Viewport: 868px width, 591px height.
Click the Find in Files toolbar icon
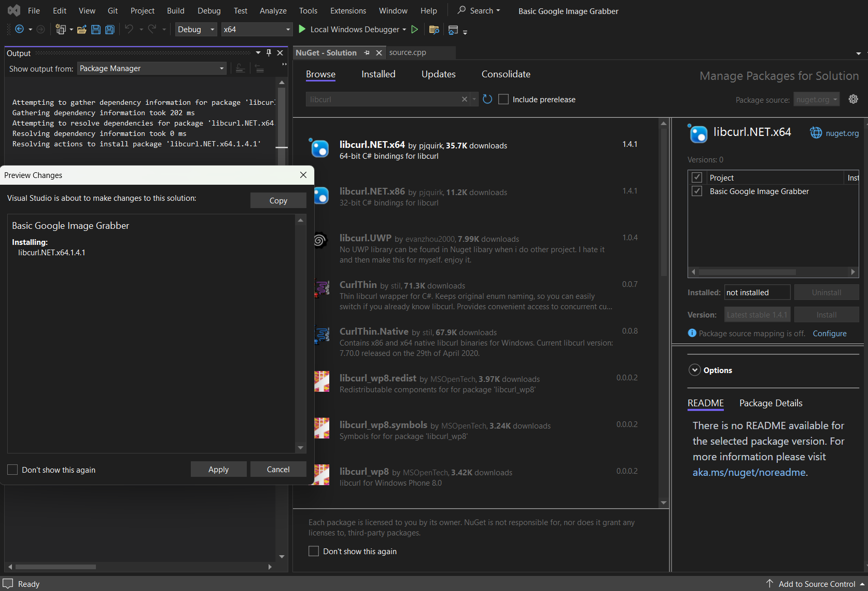click(x=434, y=30)
